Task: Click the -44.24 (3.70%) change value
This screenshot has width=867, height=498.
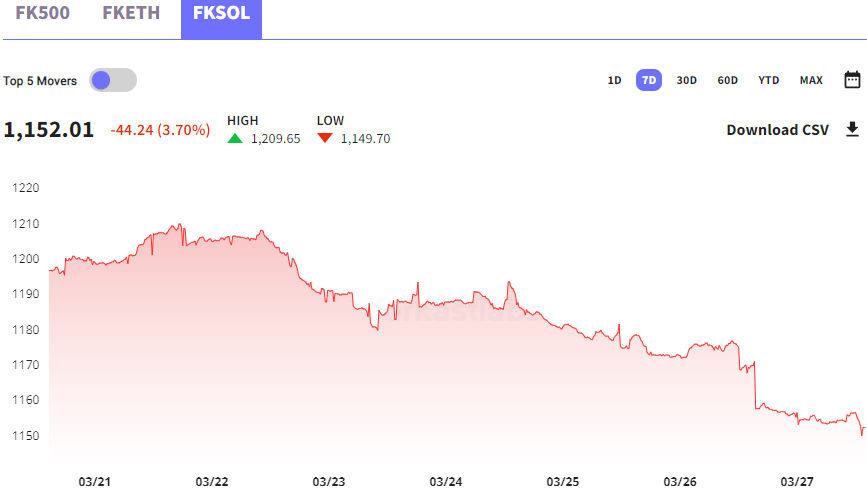Action: (160, 130)
